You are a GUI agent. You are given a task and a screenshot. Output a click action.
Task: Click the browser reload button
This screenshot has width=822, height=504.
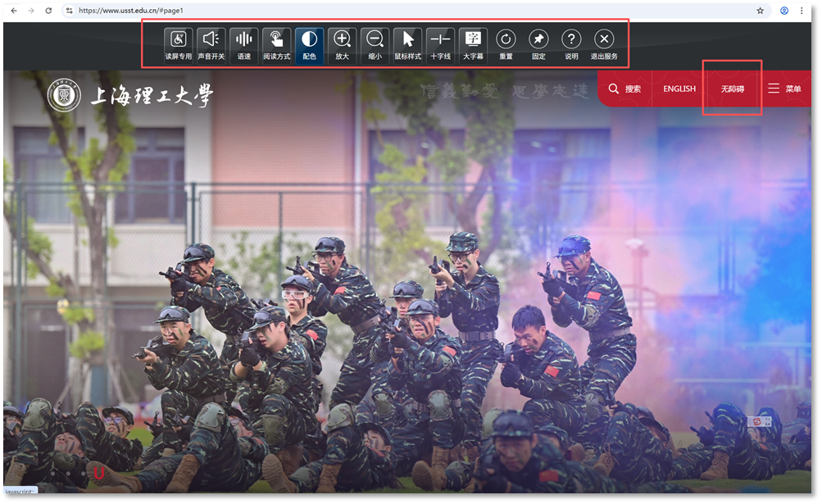point(48,11)
